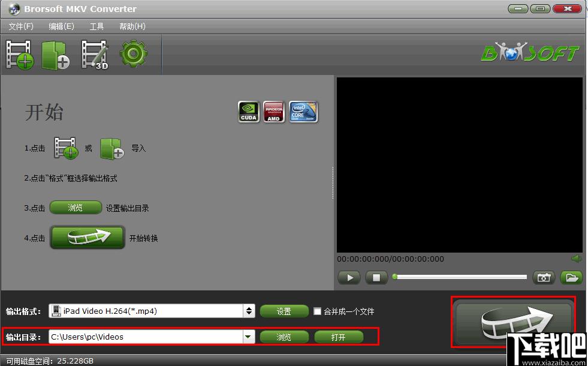
Task: Open the 工具 menu
Action: (97, 26)
